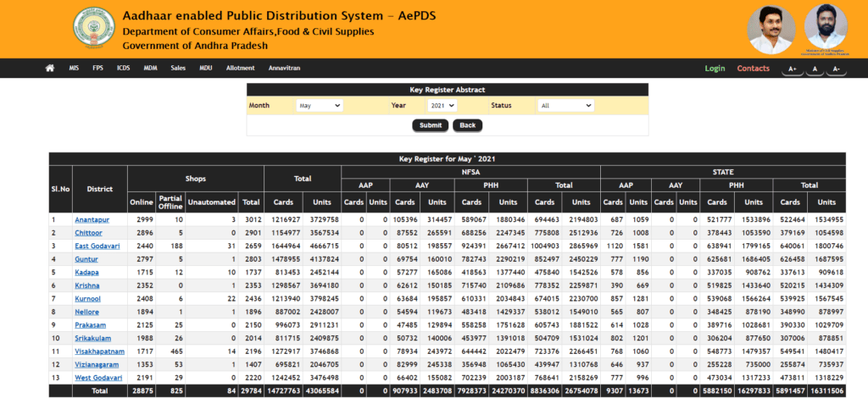Open the Allotment menu
The image size is (868, 415).
point(240,68)
